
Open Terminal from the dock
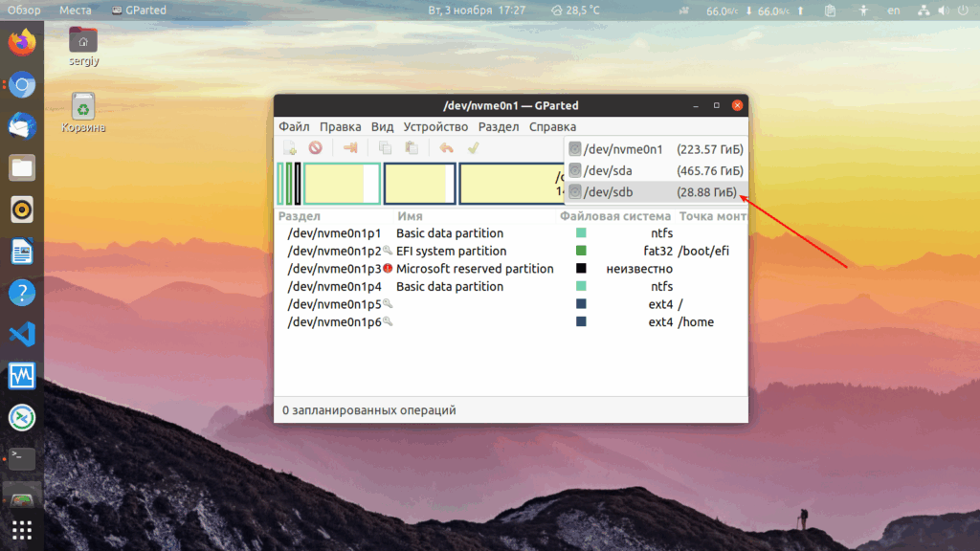tap(22, 459)
